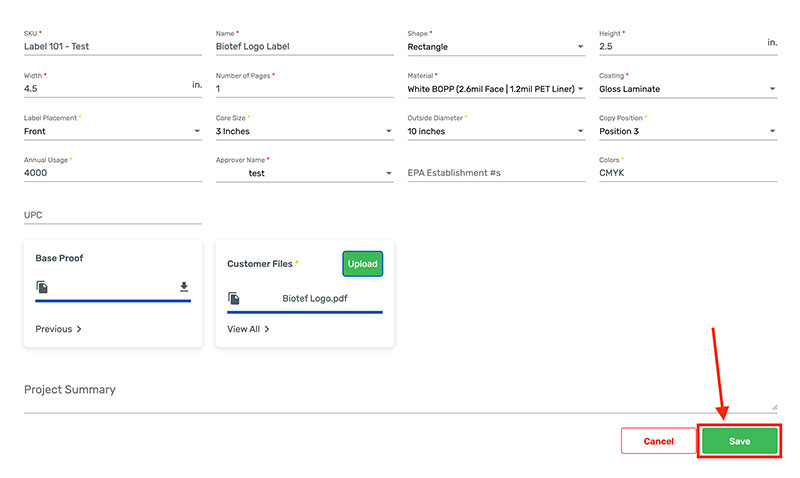
Task: Click the chevron next to Previous
Action: (x=79, y=329)
